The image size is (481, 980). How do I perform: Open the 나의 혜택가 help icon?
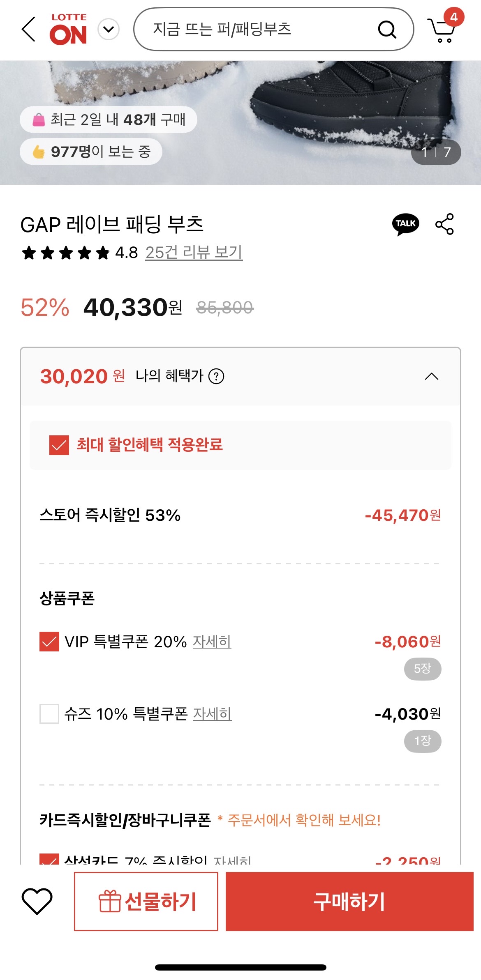[216, 376]
